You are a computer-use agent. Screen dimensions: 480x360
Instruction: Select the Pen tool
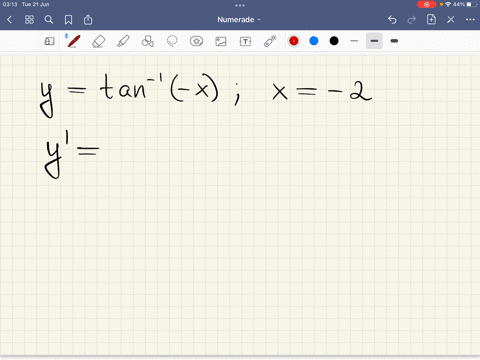[x=73, y=41]
